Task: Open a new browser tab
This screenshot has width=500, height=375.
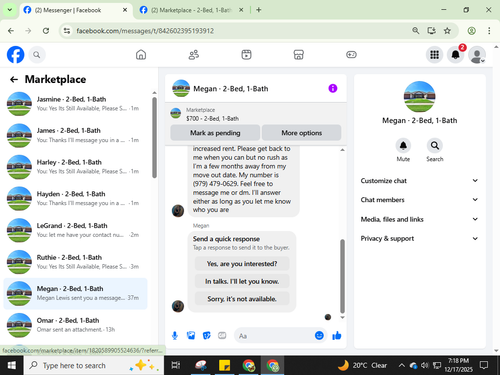Action: [x=258, y=10]
